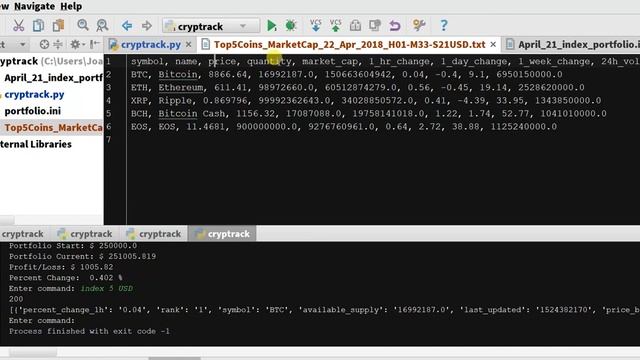640x360 pixels.
Task: Click Percent Change line in console
Action: pos(66,278)
